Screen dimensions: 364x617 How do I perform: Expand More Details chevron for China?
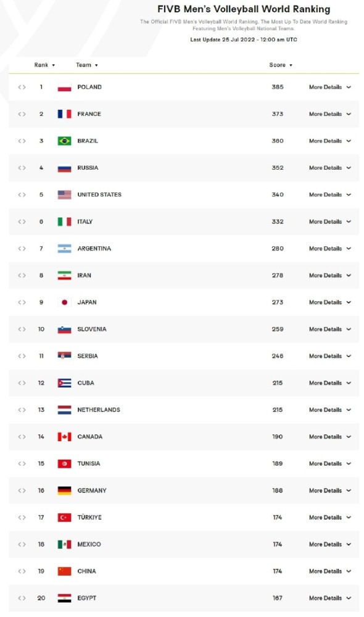click(349, 572)
